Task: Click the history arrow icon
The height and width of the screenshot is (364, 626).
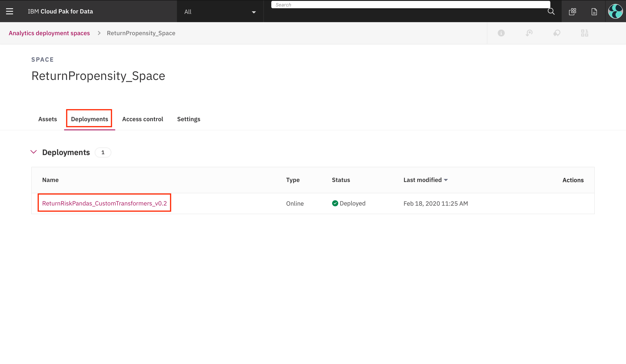Action: [x=529, y=33]
